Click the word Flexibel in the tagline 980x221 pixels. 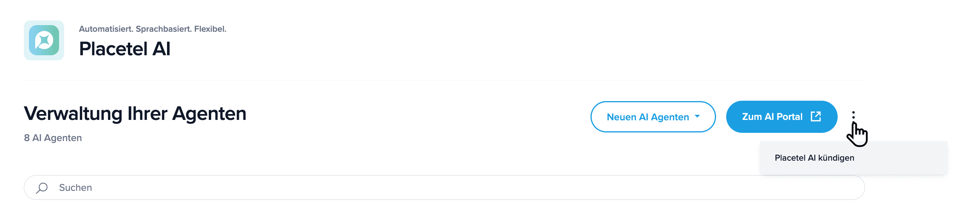click(210, 29)
